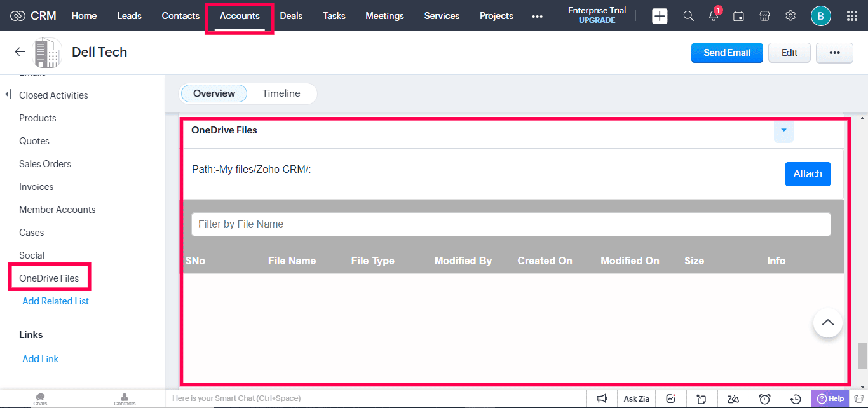Viewport: 868px width, 408px height.
Task: Expand the OneDrive Files dropdown arrow
Action: coord(783,130)
